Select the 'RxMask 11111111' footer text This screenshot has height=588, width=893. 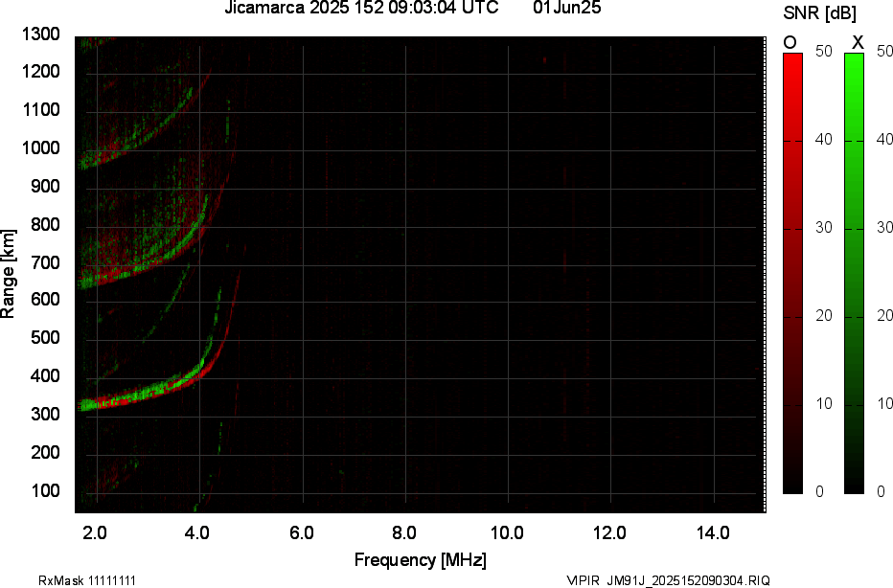pos(87,580)
